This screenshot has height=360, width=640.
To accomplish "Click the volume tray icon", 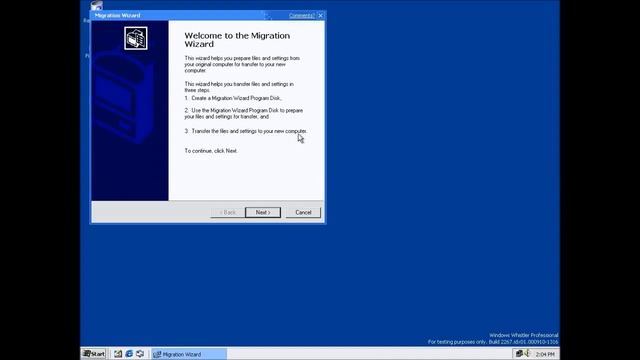I will pos(527,353).
